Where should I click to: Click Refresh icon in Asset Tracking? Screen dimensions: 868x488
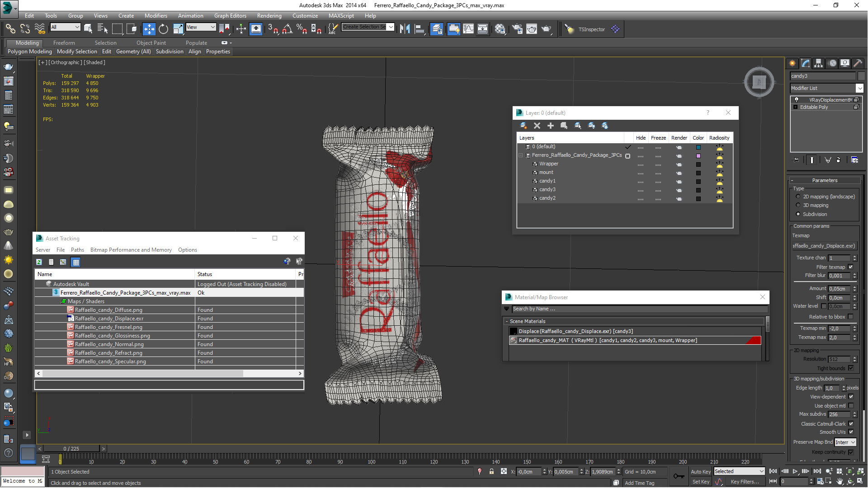coord(39,262)
